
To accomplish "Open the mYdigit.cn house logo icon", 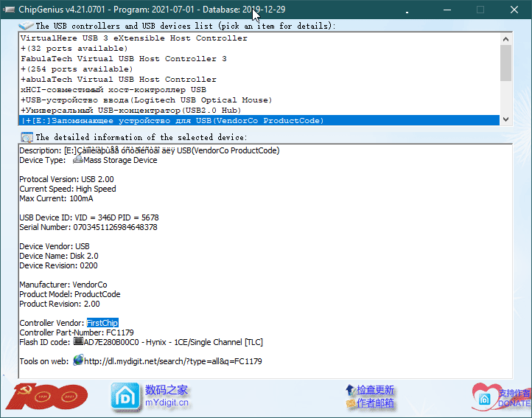I will click(x=125, y=397).
